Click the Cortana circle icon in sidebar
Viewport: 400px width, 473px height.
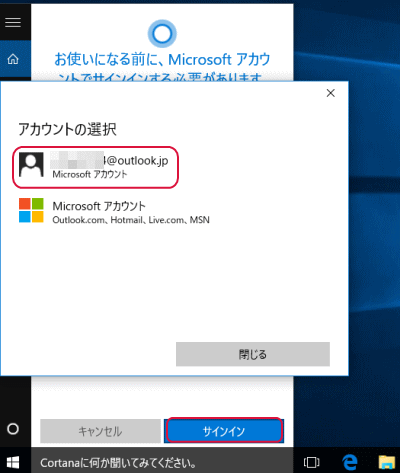(x=13, y=429)
